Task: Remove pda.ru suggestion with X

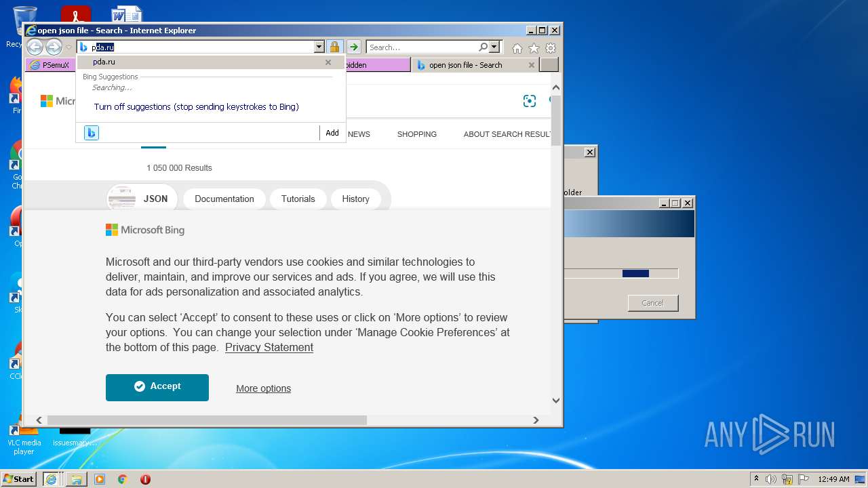Action: [328, 62]
